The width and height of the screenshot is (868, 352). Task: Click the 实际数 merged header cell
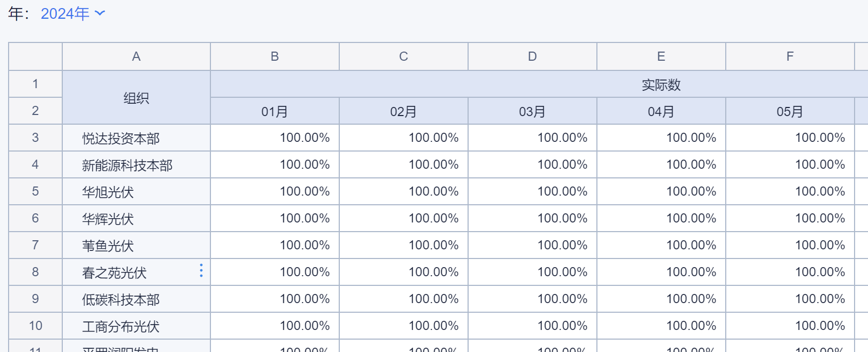[x=661, y=84]
